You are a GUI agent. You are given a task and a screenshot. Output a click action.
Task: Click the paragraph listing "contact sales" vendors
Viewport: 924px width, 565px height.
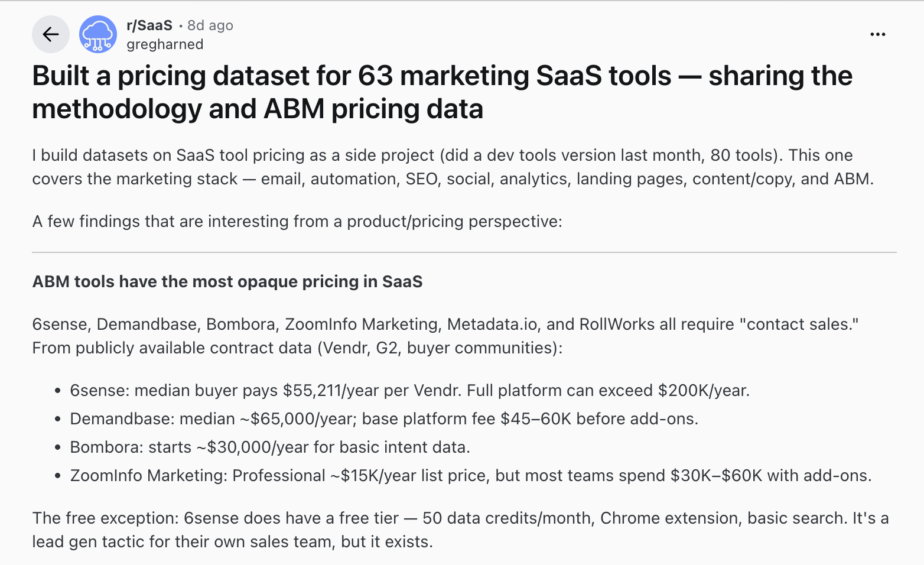coord(445,336)
